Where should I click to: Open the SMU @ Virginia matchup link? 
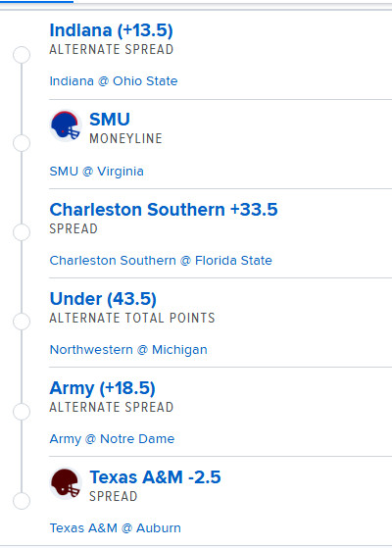click(x=97, y=172)
